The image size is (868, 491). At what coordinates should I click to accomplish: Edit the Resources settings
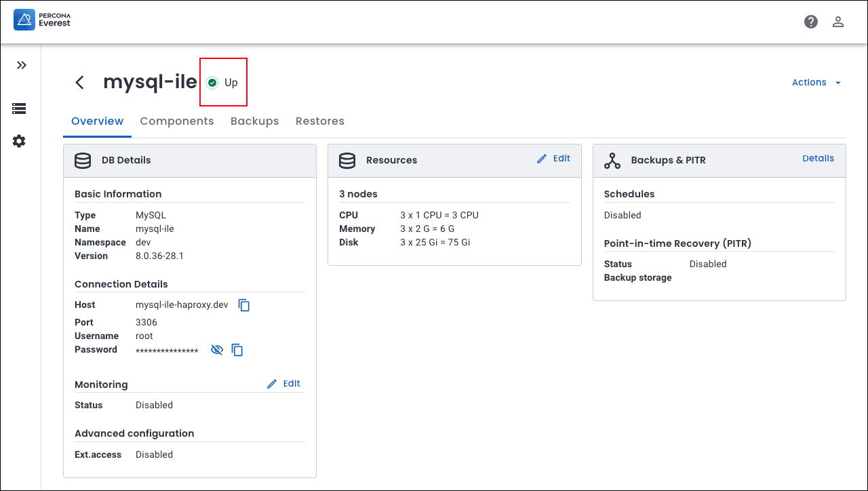553,159
